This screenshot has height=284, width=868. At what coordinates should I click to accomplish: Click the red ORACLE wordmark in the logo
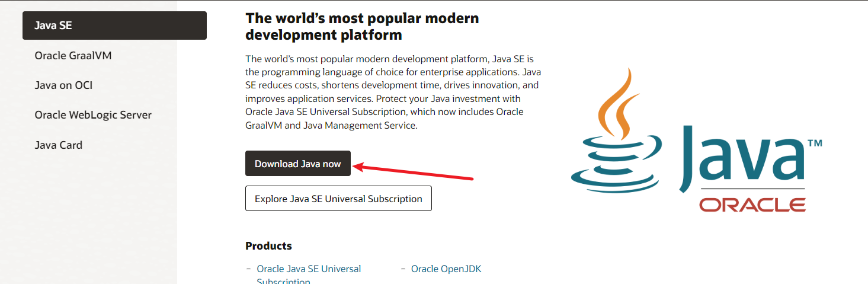[x=752, y=205]
